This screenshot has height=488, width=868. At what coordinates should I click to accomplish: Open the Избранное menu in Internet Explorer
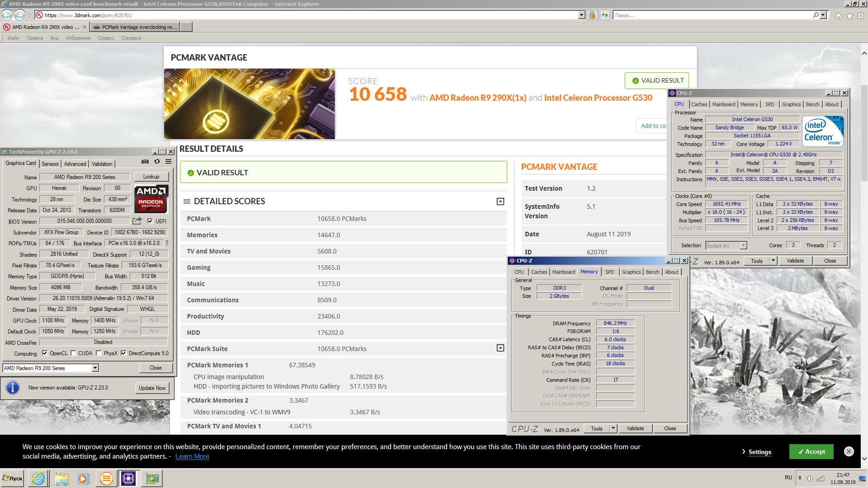78,38
